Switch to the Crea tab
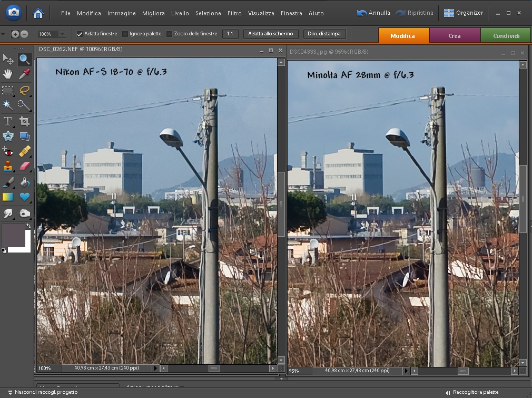The height and width of the screenshot is (398, 532). (455, 35)
